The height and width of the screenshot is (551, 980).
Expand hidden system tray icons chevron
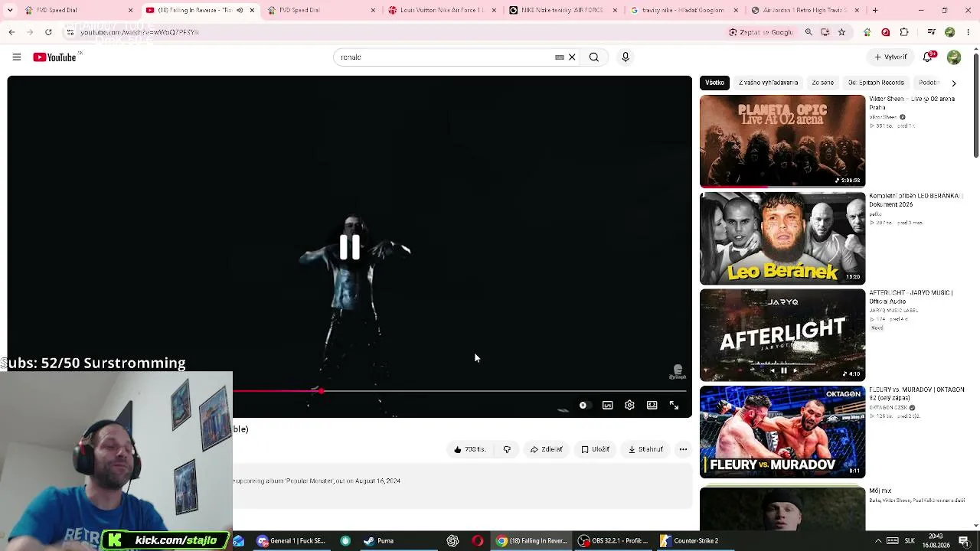tap(878, 541)
